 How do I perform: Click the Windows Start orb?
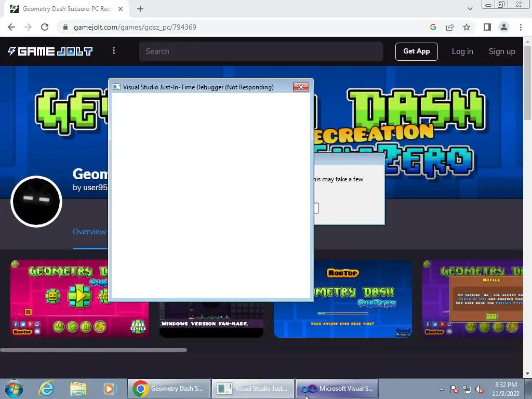click(x=14, y=389)
